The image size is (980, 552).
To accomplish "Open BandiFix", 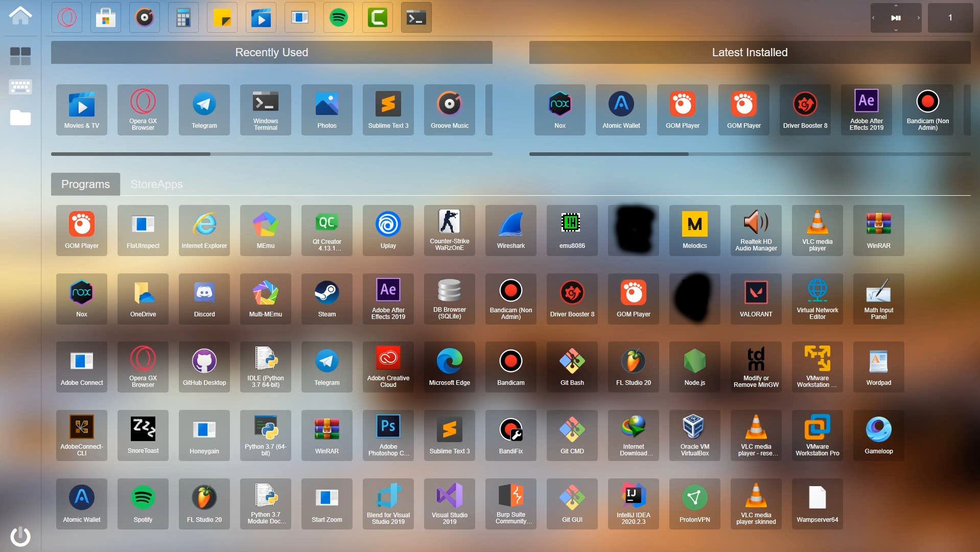I will click(511, 435).
